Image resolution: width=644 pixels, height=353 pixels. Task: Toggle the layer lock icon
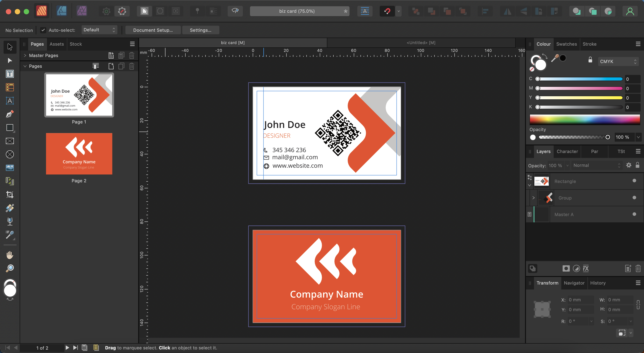tap(638, 165)
